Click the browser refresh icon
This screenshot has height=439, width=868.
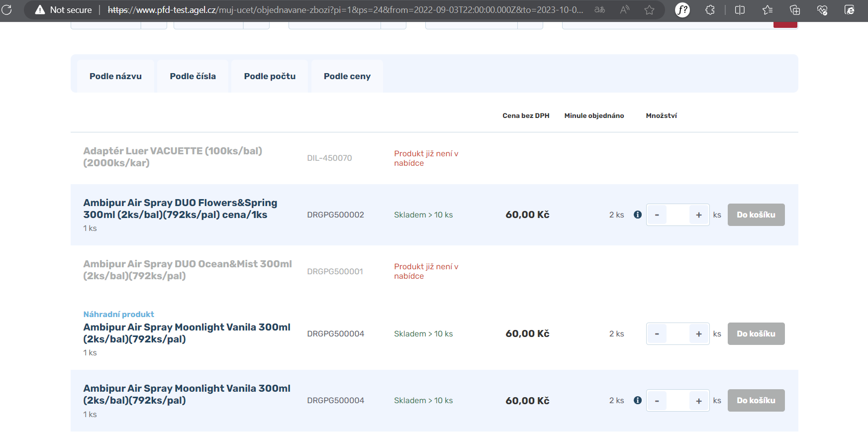click(6, 10)
